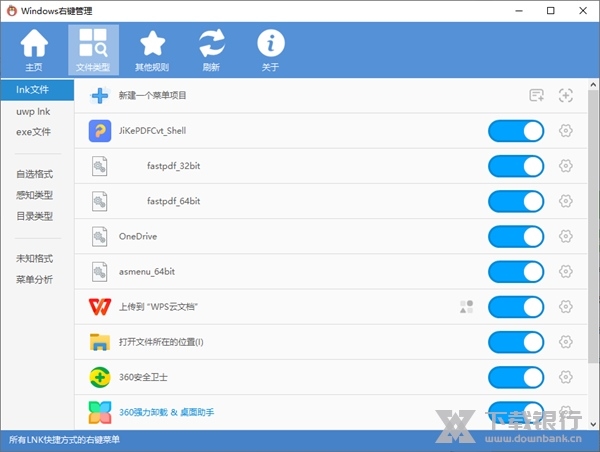
Task: Click 360安全卫士 item name
Action: click(143, 377)
